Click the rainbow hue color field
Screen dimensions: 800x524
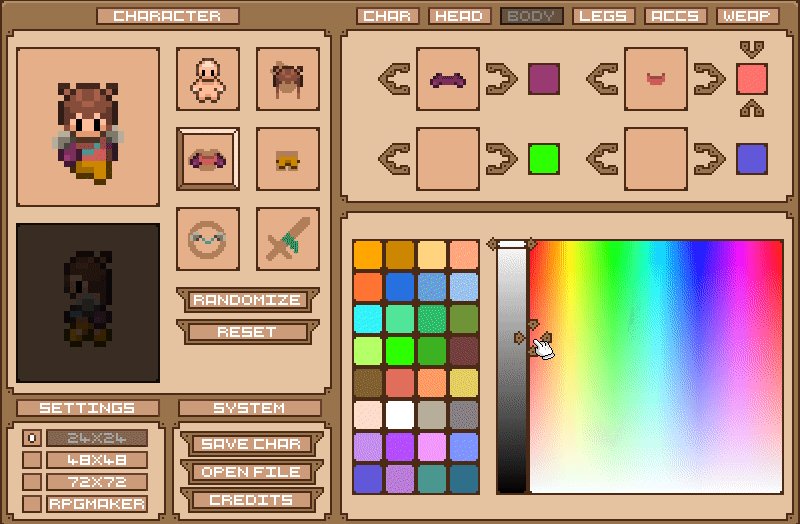click(656, 366)
